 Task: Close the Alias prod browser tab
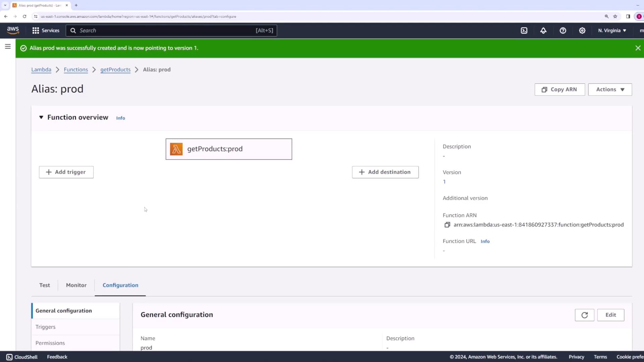67,5
